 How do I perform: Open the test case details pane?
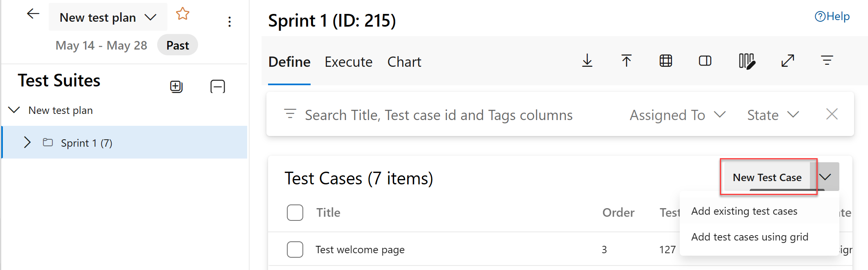[705, 61]
